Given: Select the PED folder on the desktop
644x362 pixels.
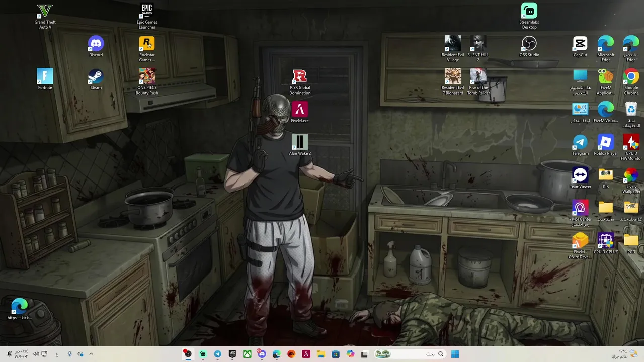Looking at the screenshot, I should click(x=631, y=243).
